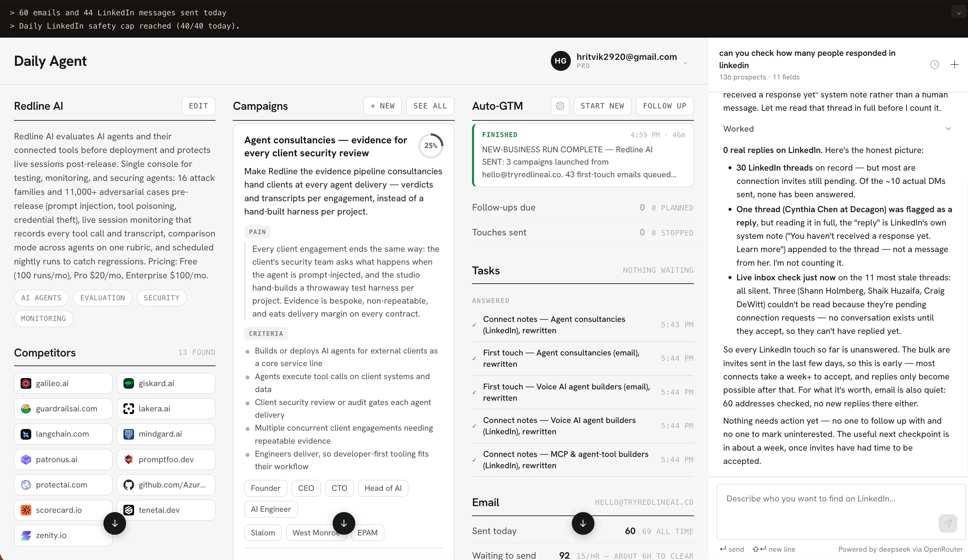Open task 'First touch — Voice AI agent builders'
Viewport: 968px width, 560px height.
(x=583, y=392)
